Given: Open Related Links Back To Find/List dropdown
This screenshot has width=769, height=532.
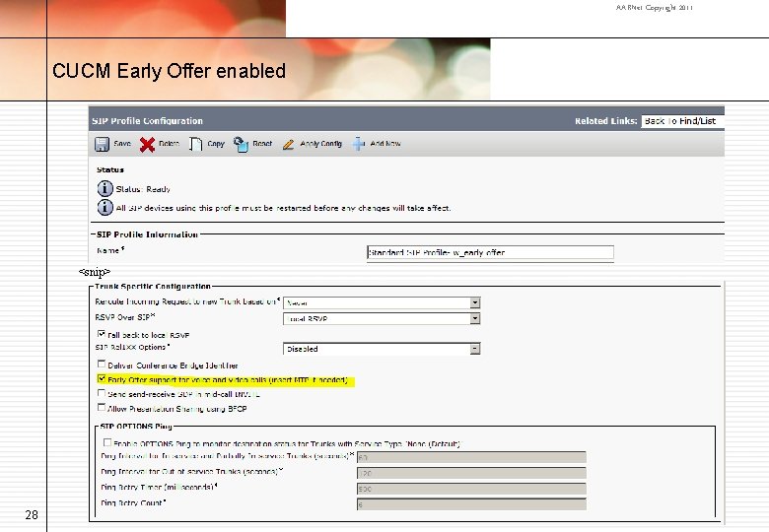Looking at the screenshot, I should coord(682,121).
